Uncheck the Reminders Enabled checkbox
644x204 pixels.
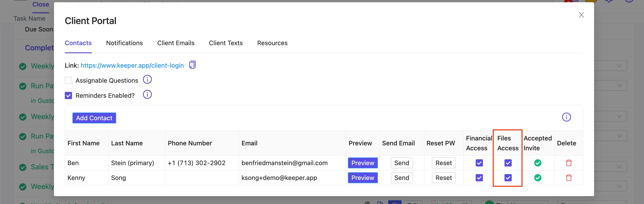point(68,95)
